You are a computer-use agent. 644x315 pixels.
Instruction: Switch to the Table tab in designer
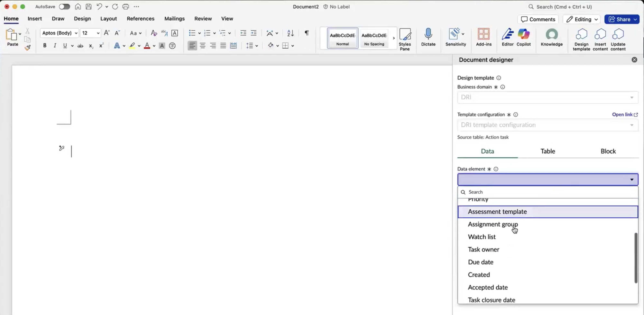click(548, 151)
